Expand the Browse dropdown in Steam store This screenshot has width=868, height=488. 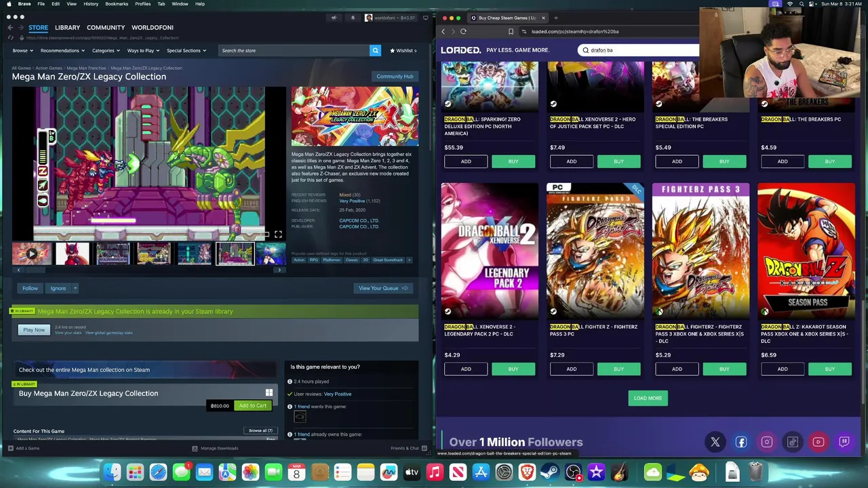pyautogui.click(x=22, y=50)
